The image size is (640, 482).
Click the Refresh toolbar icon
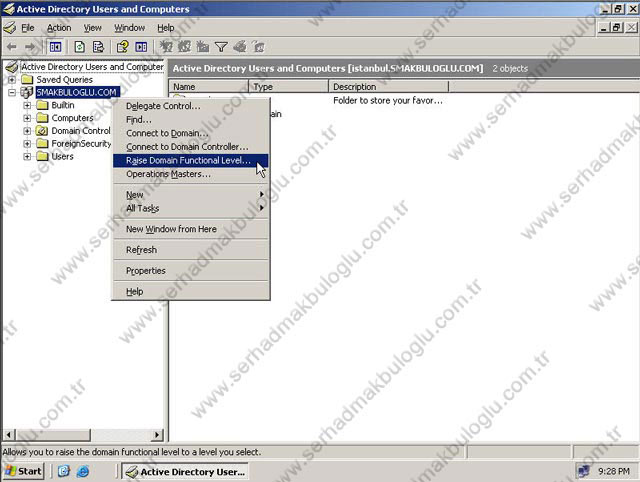[80, 47]
